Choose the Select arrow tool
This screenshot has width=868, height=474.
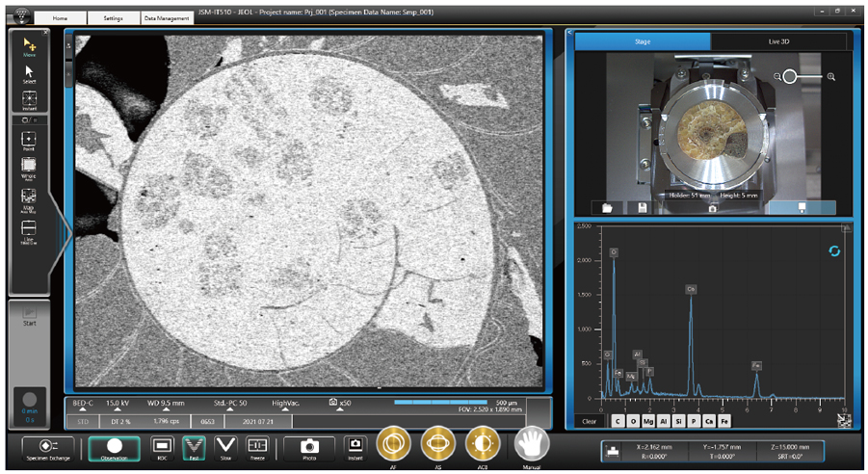(x=30, y=72)
